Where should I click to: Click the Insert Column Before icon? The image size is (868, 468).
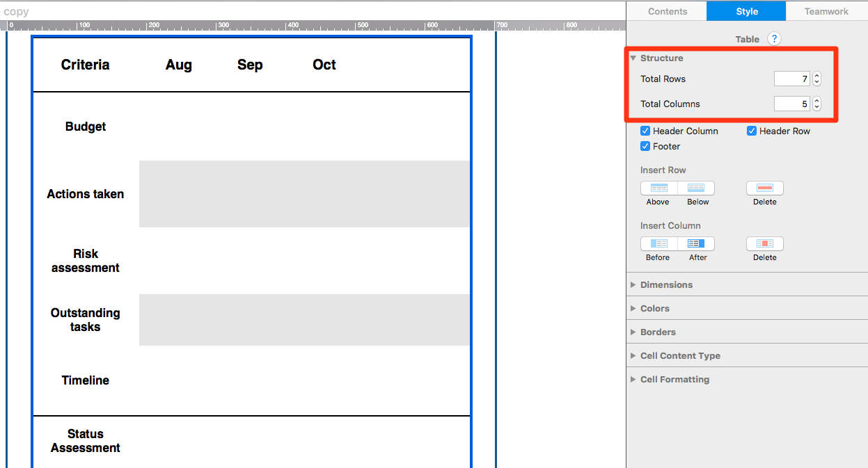(657, 243)
